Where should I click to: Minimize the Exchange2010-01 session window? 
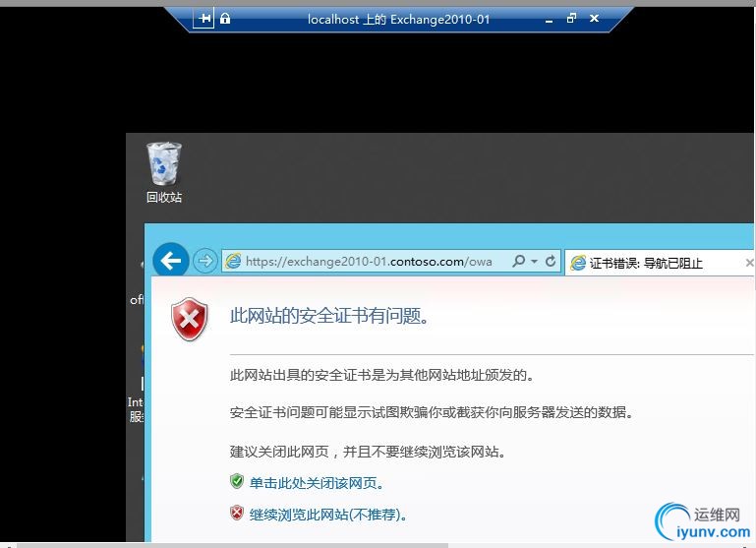(x=550, y=21)
